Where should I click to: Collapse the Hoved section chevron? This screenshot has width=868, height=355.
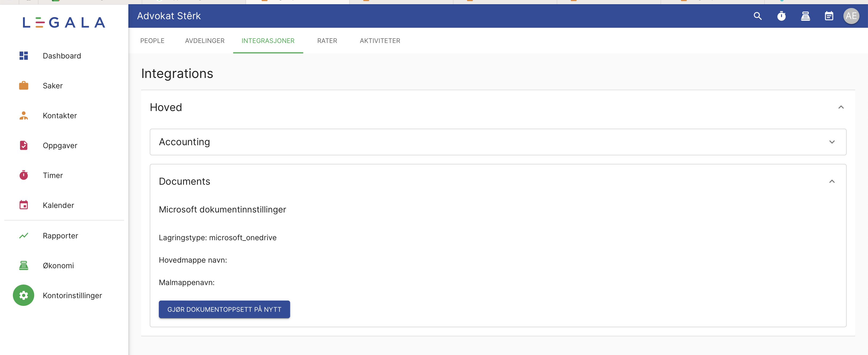coord(841,107)
